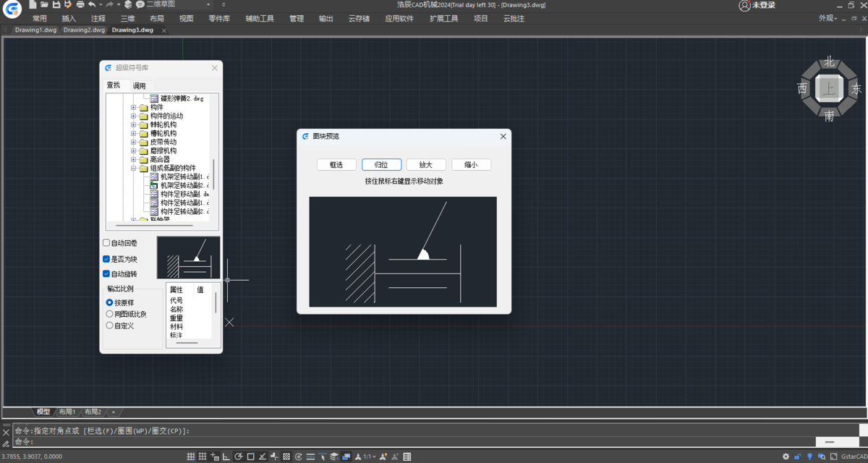The image size is (868, 463).
Task: Click the user account icon beside 未登录
Action: click(744, 5)
